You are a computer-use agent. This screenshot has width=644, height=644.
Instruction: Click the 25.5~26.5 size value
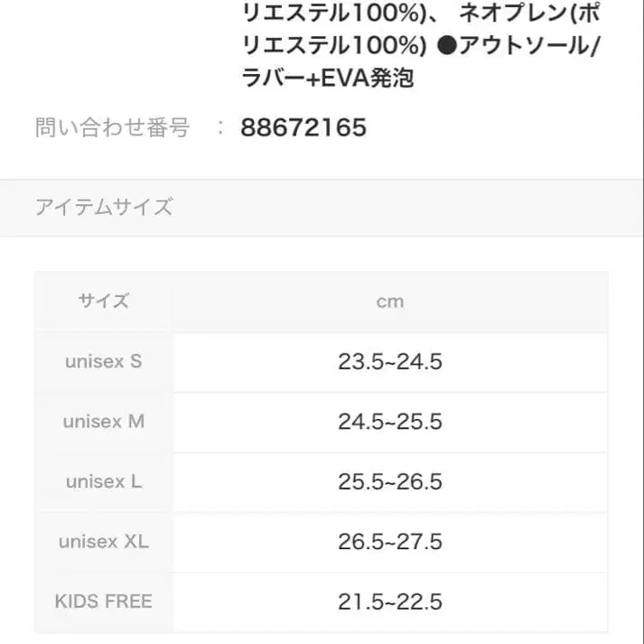390,482
